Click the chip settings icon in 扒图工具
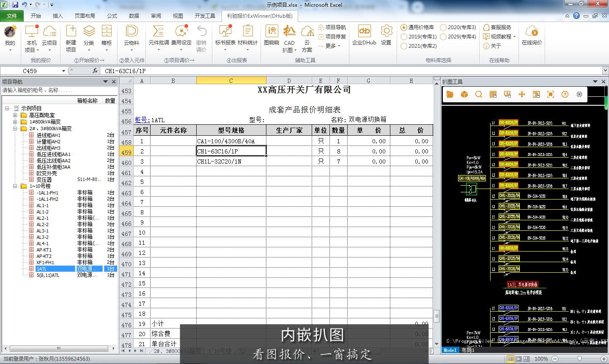Image resolution: width=609 pixels, height=364 pixels. tap(579, 94)
